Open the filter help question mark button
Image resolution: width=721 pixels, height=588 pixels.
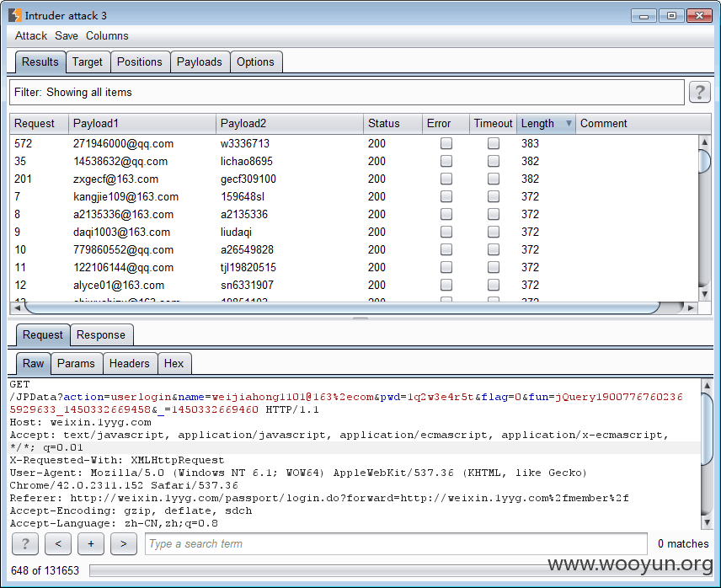tap(699, 92)
